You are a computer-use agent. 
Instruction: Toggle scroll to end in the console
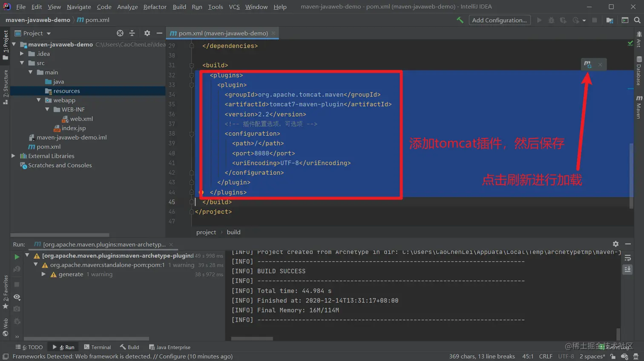pyautogui.click(x=627, y=269)
